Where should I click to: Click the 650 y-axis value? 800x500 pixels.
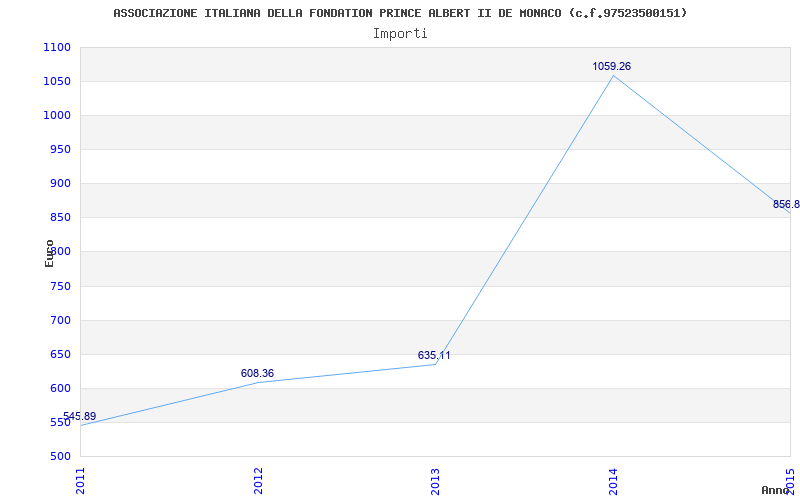(x=60, y=355)
